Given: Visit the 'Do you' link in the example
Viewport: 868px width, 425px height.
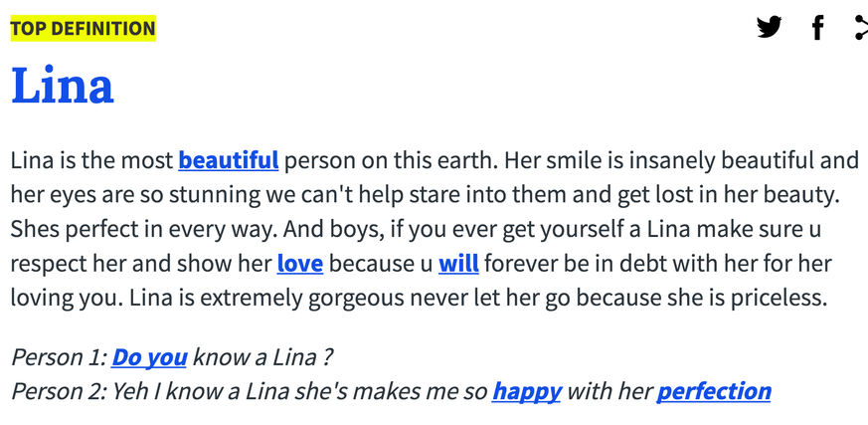Looking at the screenshot, I should coord(149,356).
